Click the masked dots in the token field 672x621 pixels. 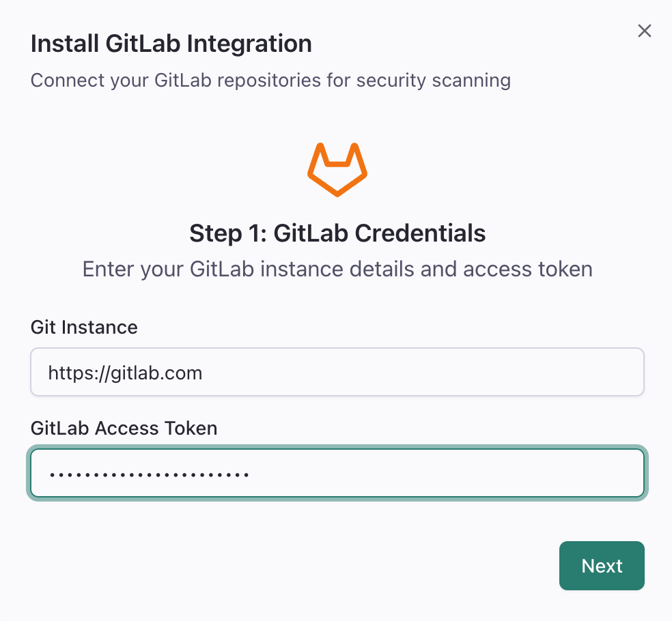point(148,474)
